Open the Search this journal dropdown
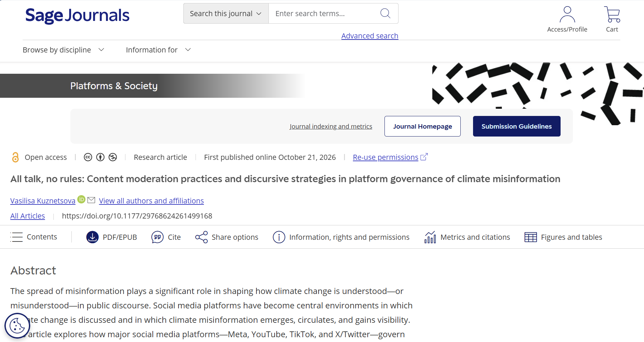 click(226, 13)
